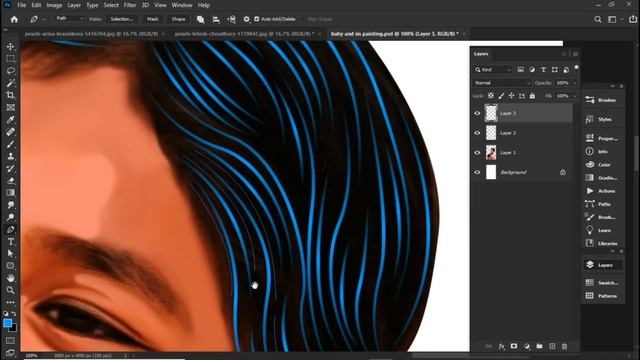Image resolution: width=640 pixels, height=360 pixels.
Task: Open the Opacity value dropdown
Action: click(575, 83)
